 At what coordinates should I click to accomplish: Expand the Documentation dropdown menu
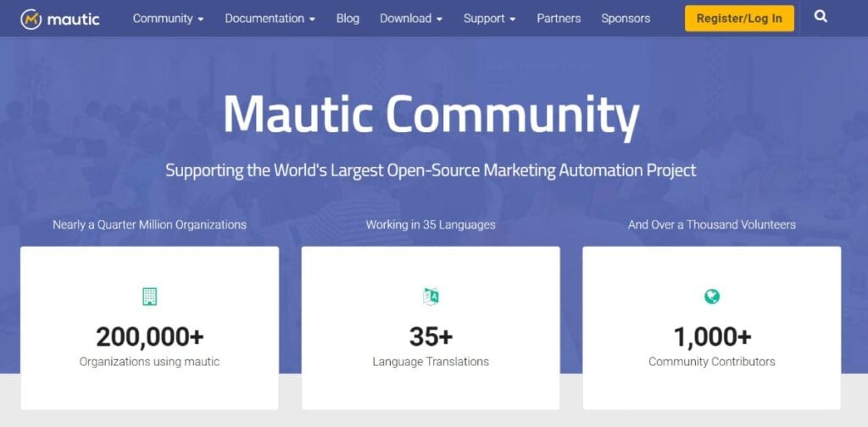pos(270,19)
